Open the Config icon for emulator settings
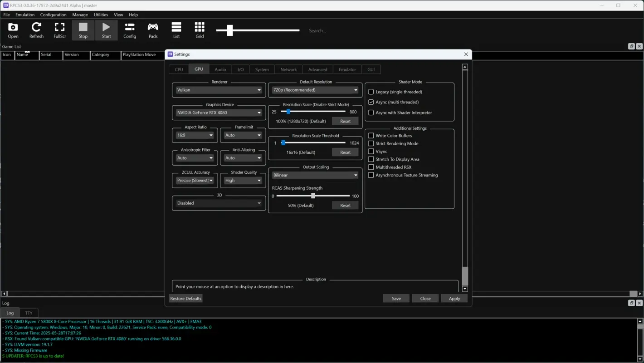 pos(130,30)
